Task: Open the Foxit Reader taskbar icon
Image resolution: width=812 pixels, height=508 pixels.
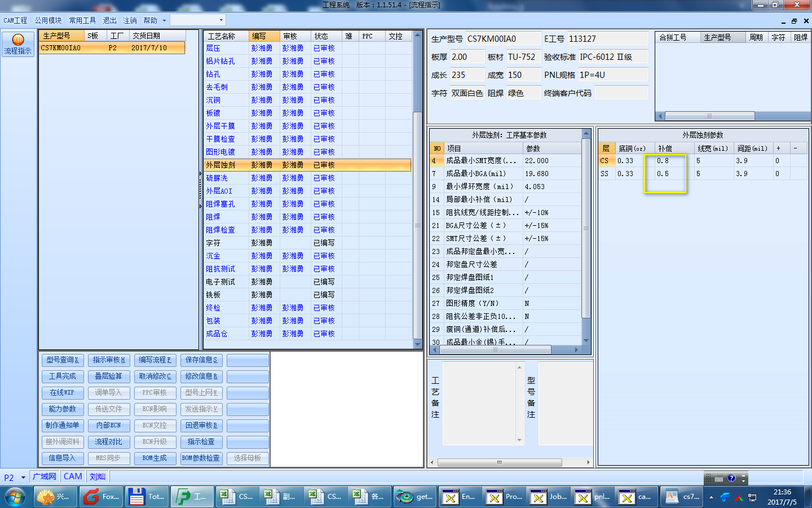Action: pos(101,497)
